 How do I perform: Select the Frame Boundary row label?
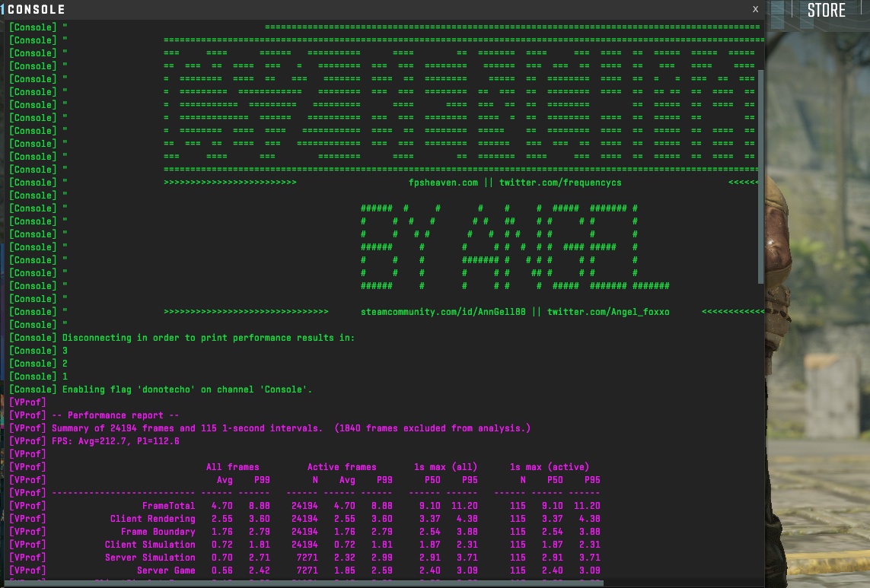(x=158, y=532)
